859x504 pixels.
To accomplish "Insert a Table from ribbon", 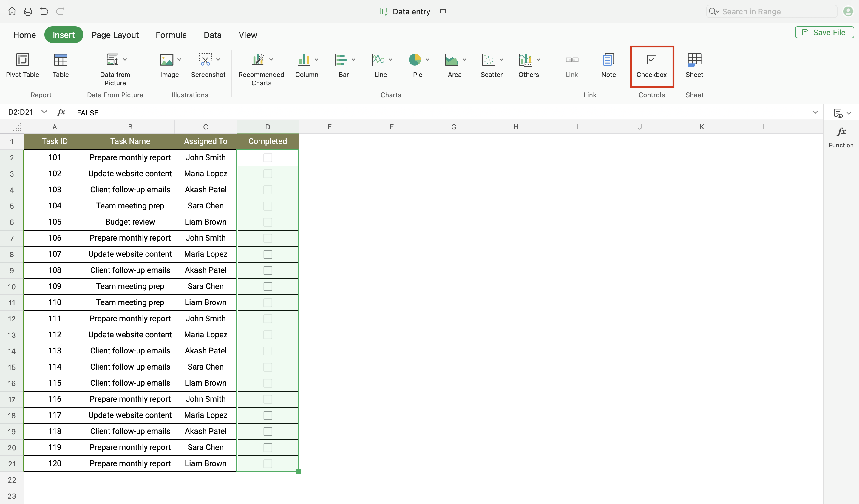I will (61, 60).
